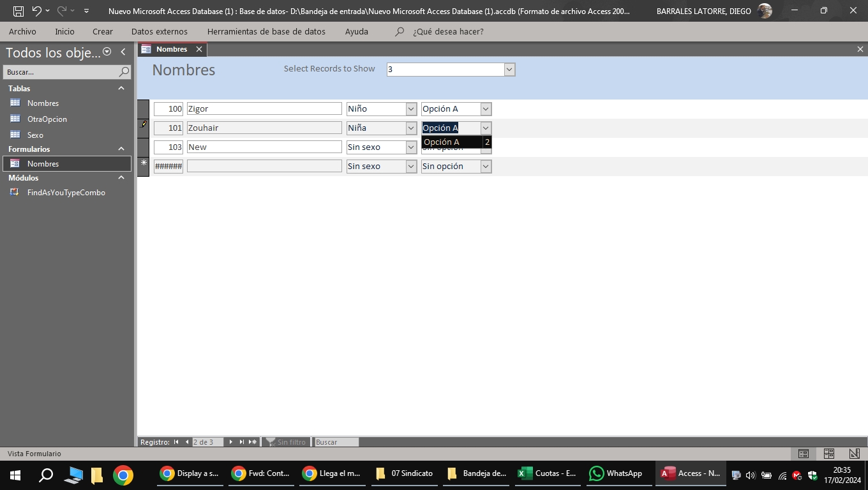Open the Sexo table
Screen dimensions: 868x490
click(35, 135)
